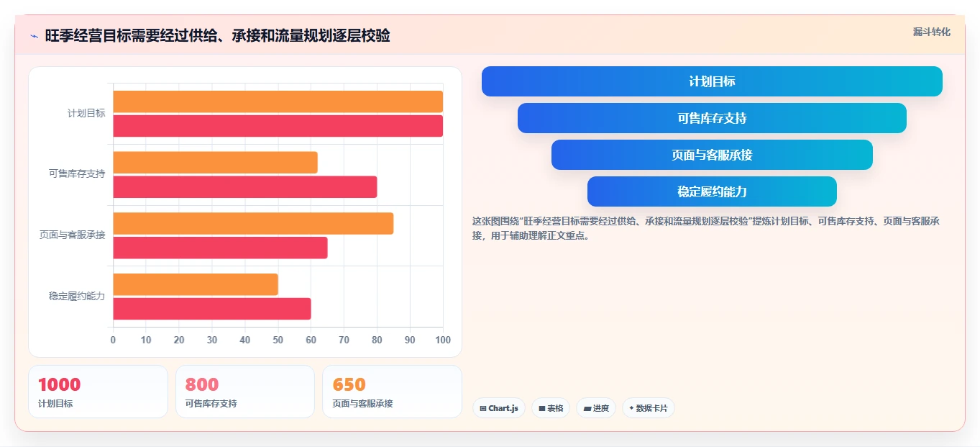Image resolution: width=980 pixels, height=447 pixels.
Task: Click the 稳定履约能力 y-axis label in chart
Action: [77, 297]
